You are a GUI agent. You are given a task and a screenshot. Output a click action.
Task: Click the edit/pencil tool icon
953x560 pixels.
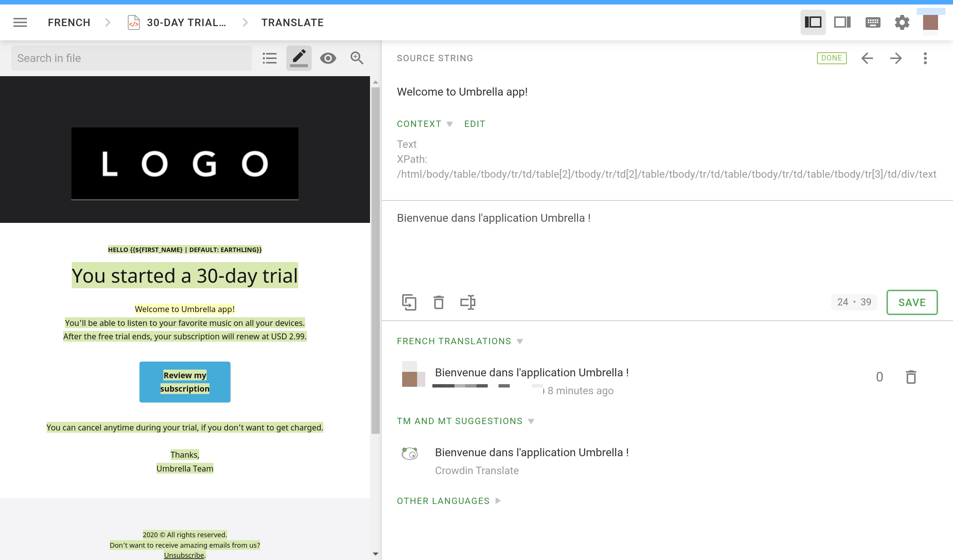click(299, 57)
